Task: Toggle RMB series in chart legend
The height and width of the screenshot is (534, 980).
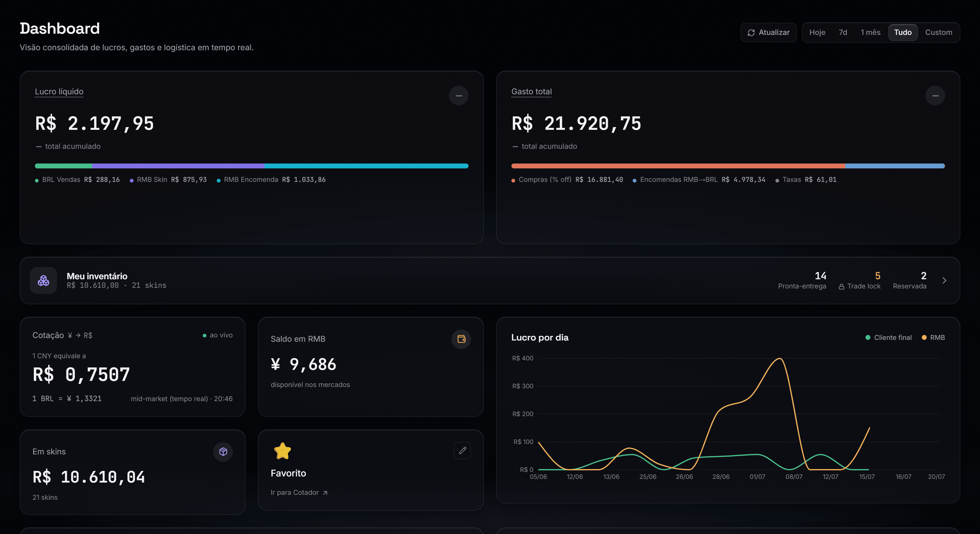Action: [x=933, y=338]
